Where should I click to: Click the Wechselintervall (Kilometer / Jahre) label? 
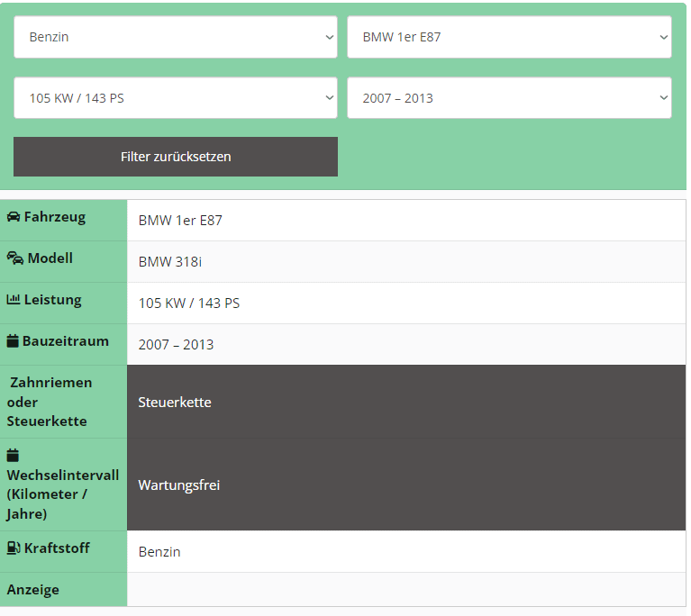click(x=62, y=494)
